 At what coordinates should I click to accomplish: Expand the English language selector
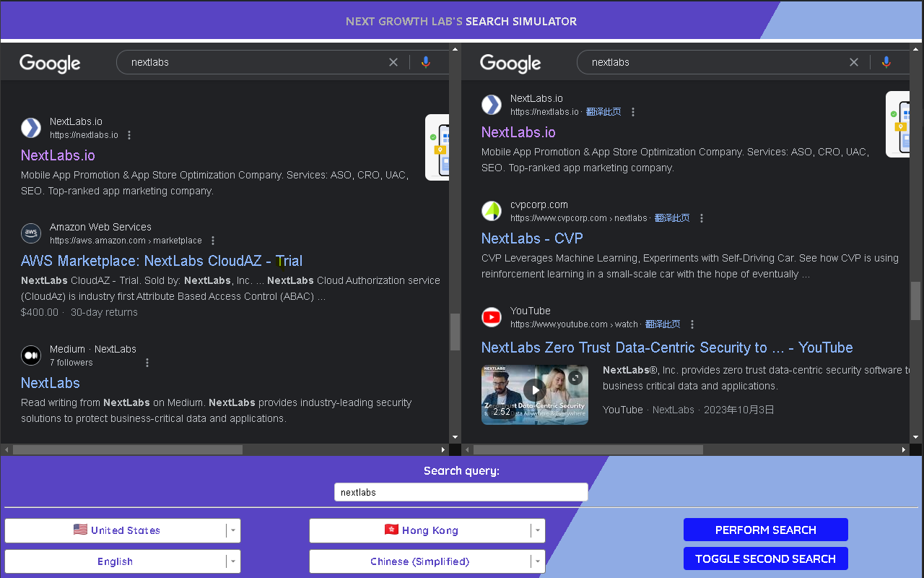(x=232, y=561)
